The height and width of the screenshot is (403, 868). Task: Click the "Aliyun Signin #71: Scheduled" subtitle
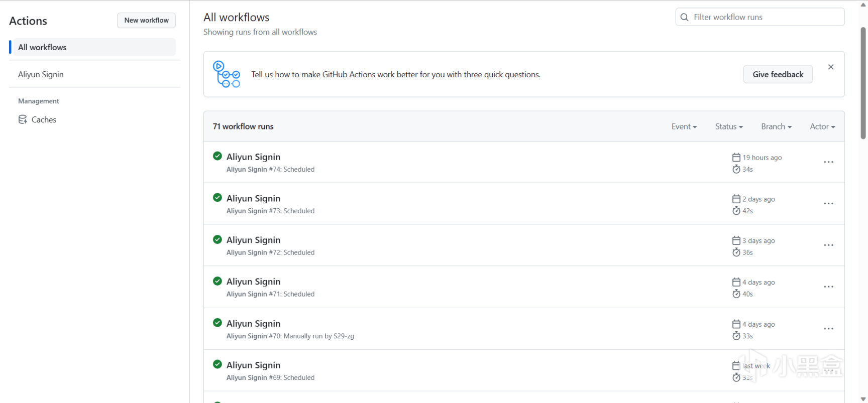click(x=271, y=295)
